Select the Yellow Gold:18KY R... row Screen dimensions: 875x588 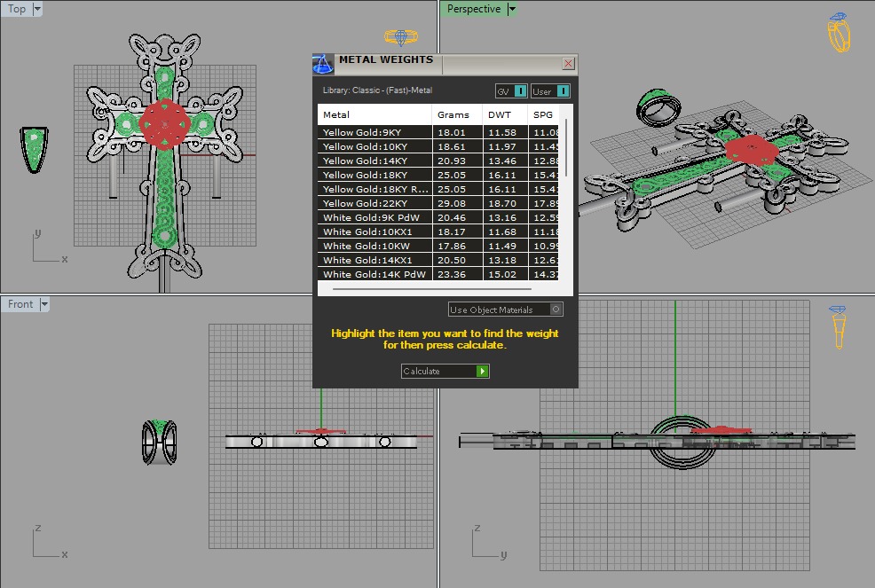tap(438, 189)
